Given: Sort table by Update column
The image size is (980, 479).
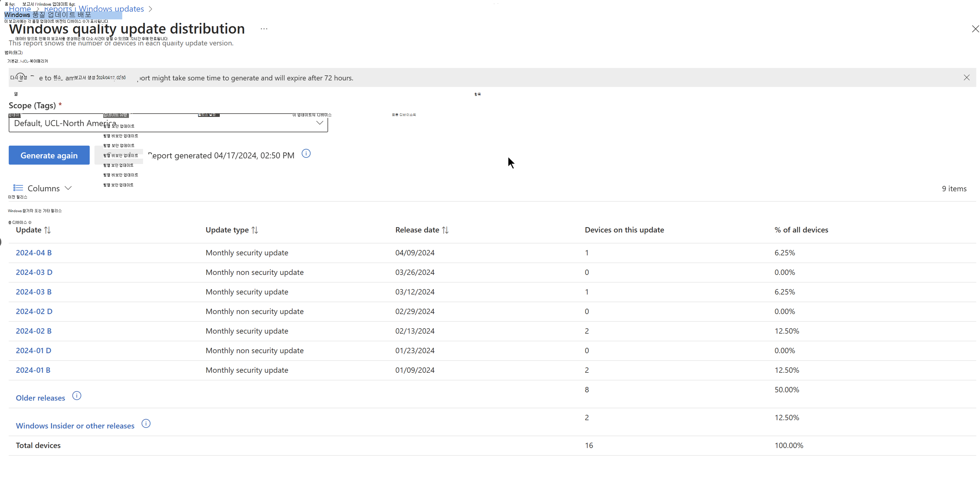Looking at the screenshot, I should click(x=47, y=230).
